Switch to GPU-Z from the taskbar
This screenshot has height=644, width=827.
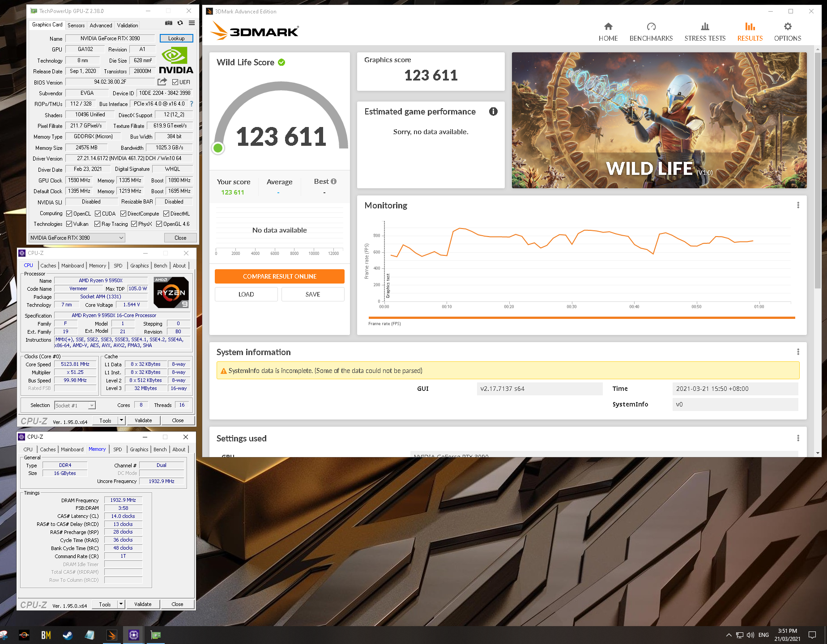[x=155, y=635]
